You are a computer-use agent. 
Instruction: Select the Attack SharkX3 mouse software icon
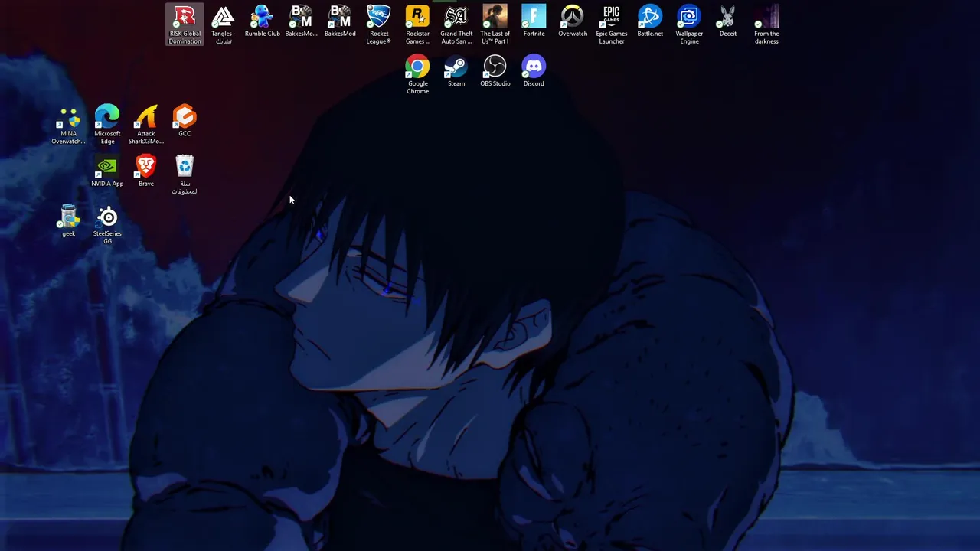pos(145,125)
